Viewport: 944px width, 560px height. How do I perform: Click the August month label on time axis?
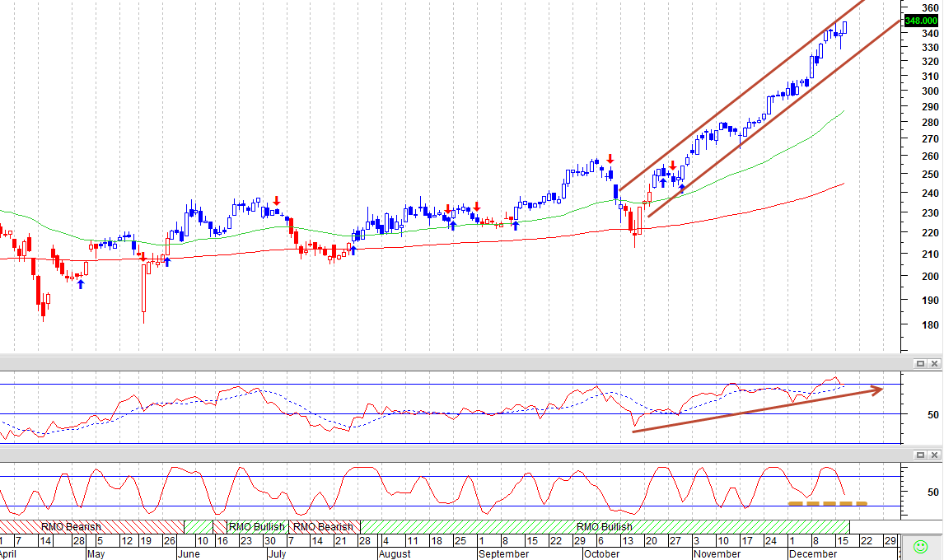click(x=395, y=554)
